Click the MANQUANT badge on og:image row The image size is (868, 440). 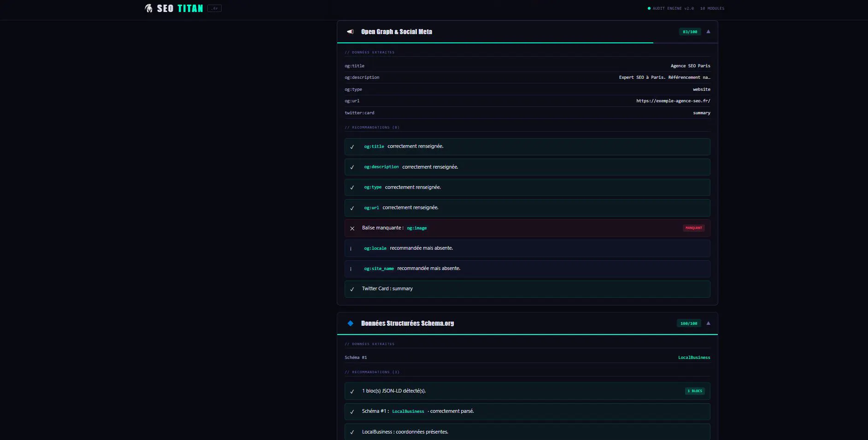click(694, 228)
